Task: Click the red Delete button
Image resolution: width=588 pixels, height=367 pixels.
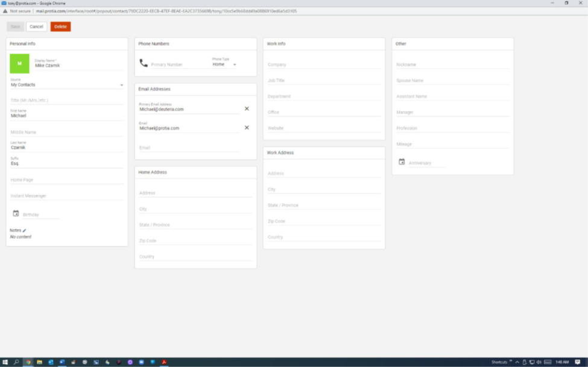Action: pos(60,27)
